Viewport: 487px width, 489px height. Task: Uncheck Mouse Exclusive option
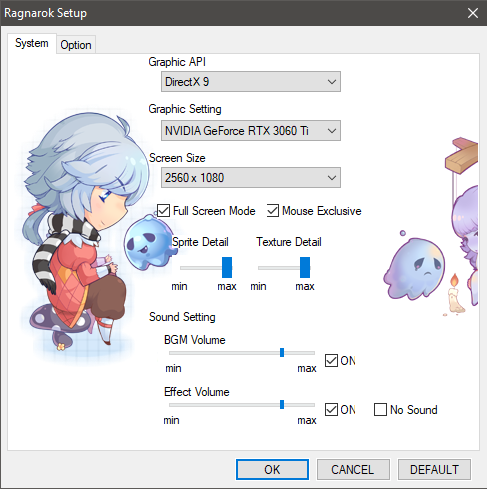coord(273,211)
